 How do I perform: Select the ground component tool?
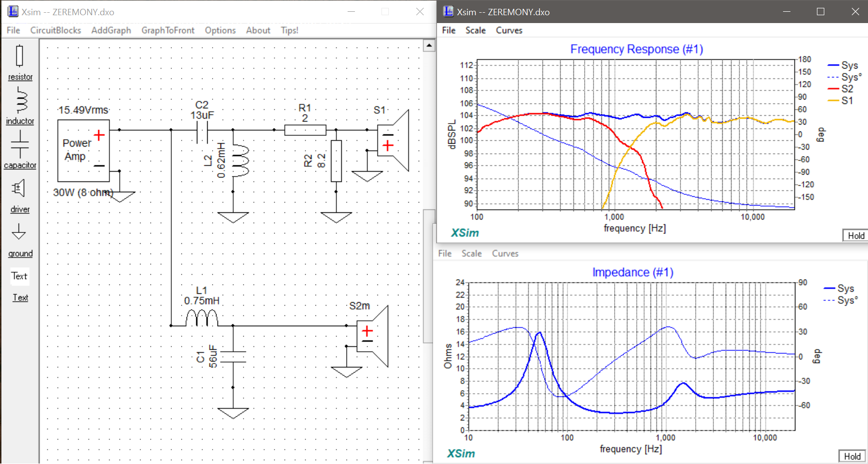click(x=20, y=240)
